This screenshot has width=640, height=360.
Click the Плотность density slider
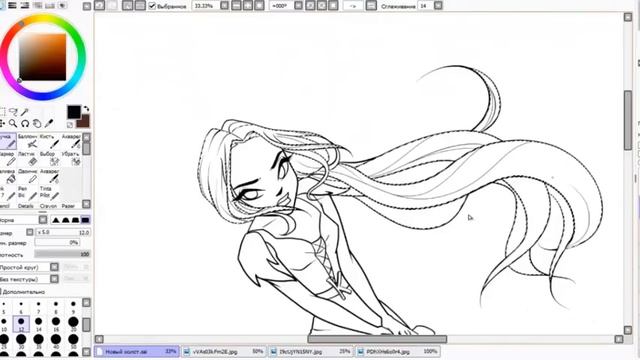coord(62,254)
